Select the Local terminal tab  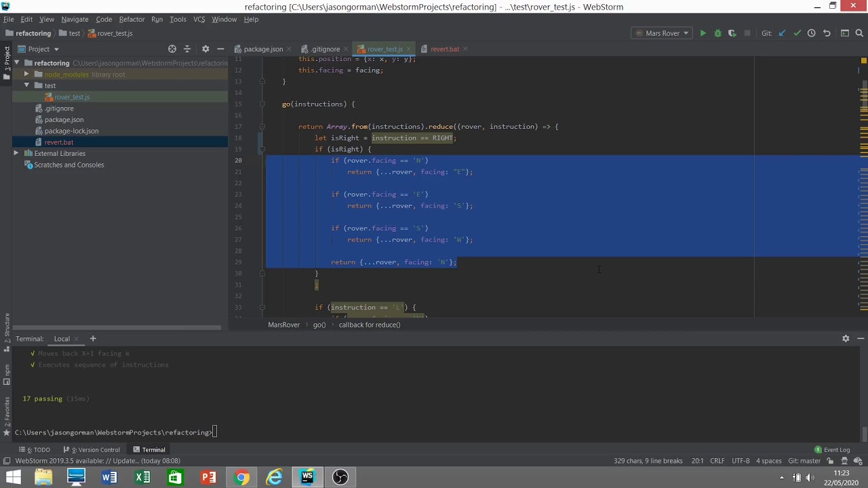[62, 339]
